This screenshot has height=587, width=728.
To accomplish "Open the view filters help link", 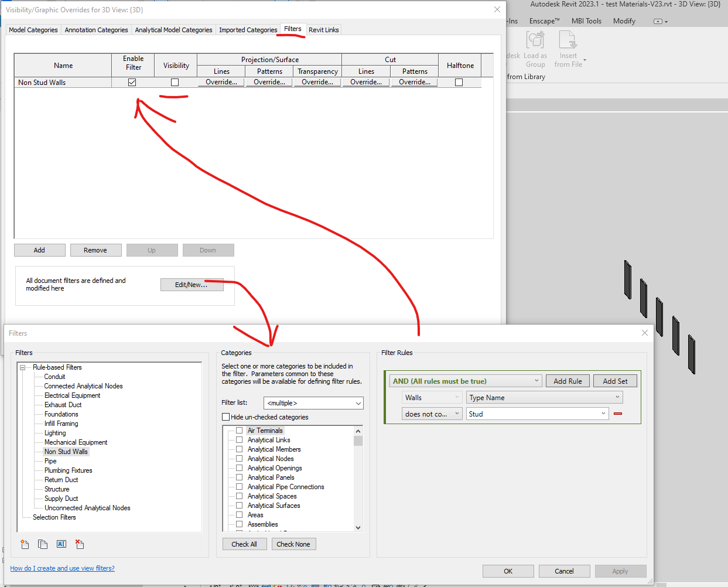I will tap(62, 568).
